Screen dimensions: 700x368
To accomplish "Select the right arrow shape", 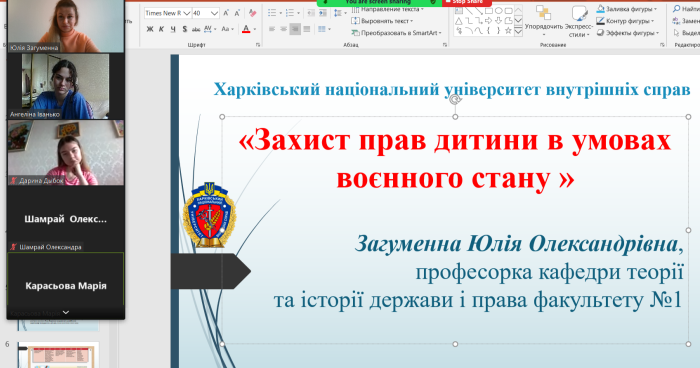I will point(489,21).
